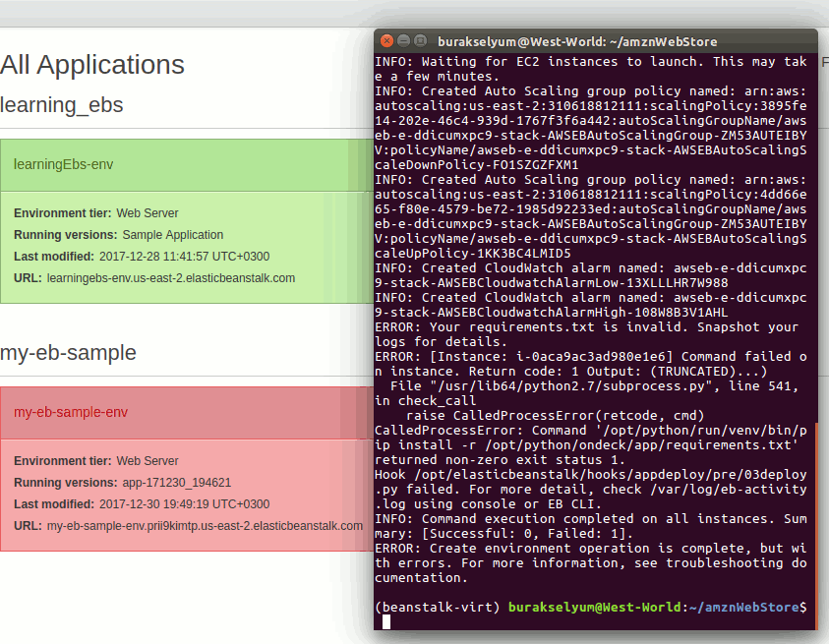The width and height of the screenshot is (829, 644).
Task: Open learningebs-env.us-east-2 URL link
Action: click(170, 278)
